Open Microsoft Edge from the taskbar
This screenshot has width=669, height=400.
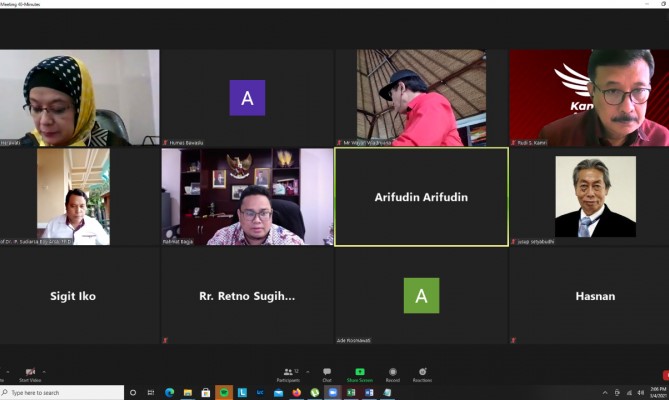point(169,393)
